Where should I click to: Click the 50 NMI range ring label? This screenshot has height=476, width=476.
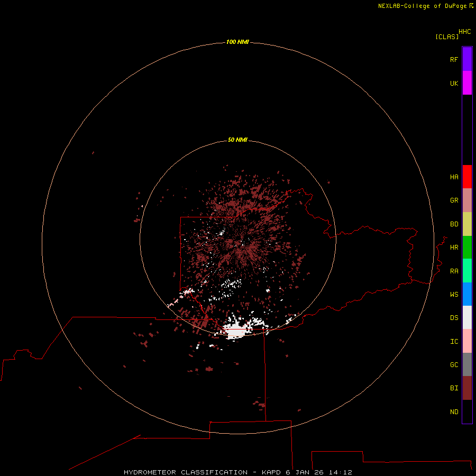(237, 140)
